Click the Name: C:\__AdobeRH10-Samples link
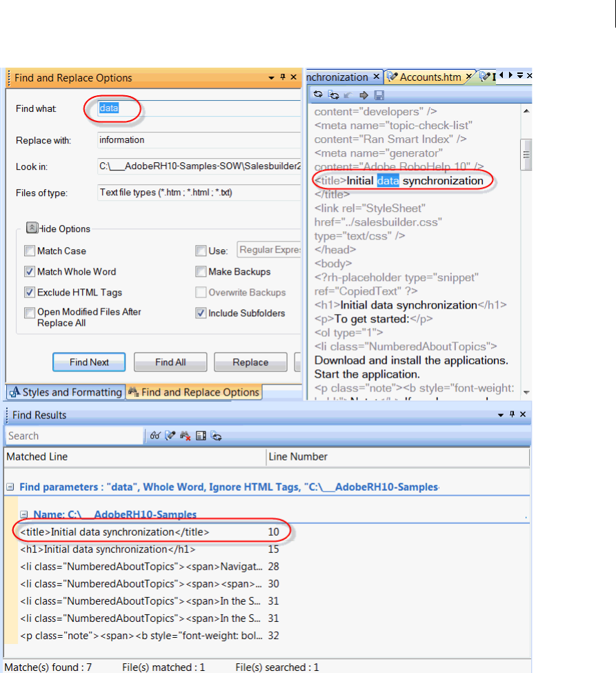 point(115,514)
